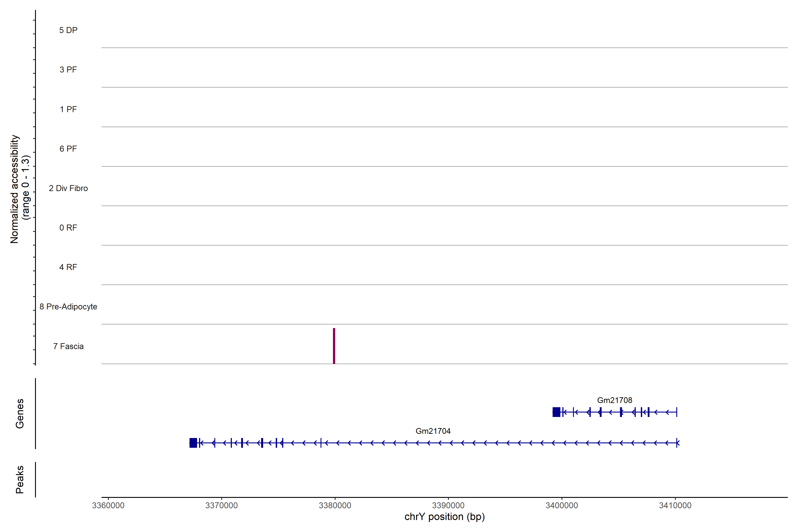Image resolution: width=798 pixels, height=532 pixels.
Task: Click the Gm21704 gene label
Action: tap(433, 431)
